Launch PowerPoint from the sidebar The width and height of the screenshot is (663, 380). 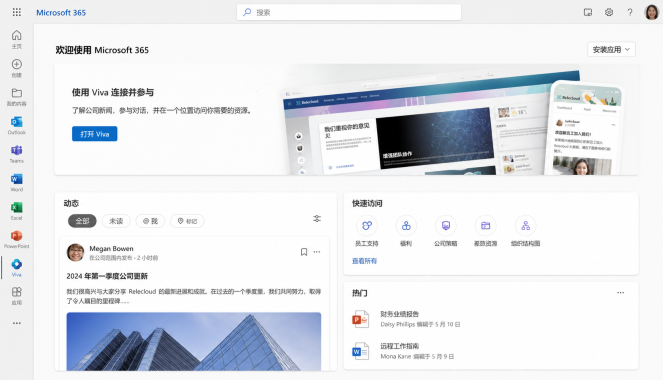coord(16,239)
